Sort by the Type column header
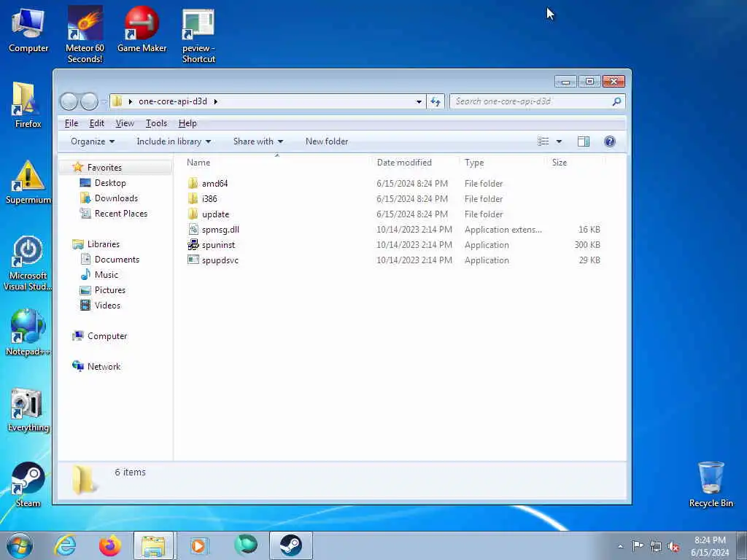 (x=503, y=163)
